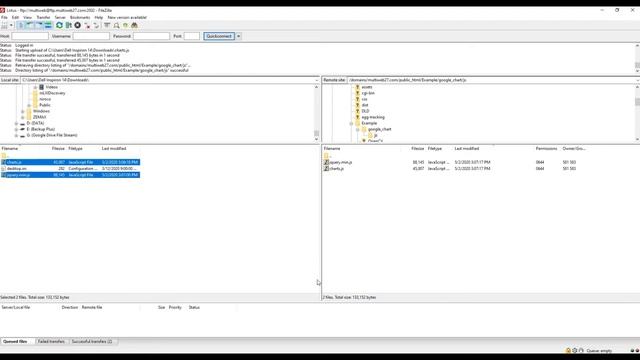640x360 pixels.
Task: Click the remote tree vertical scrollbar
Action: pos(637,113)
